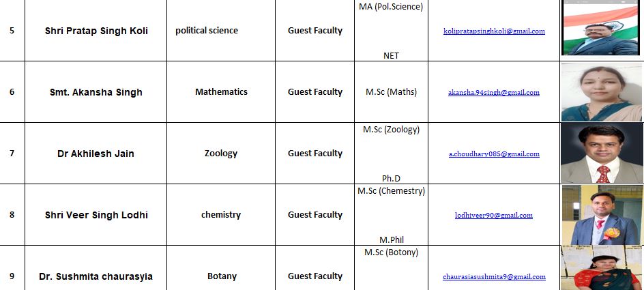Select the Dr Akhilesh Jain name cell
This screenshot has width=644, height=290.
(96, 154)
